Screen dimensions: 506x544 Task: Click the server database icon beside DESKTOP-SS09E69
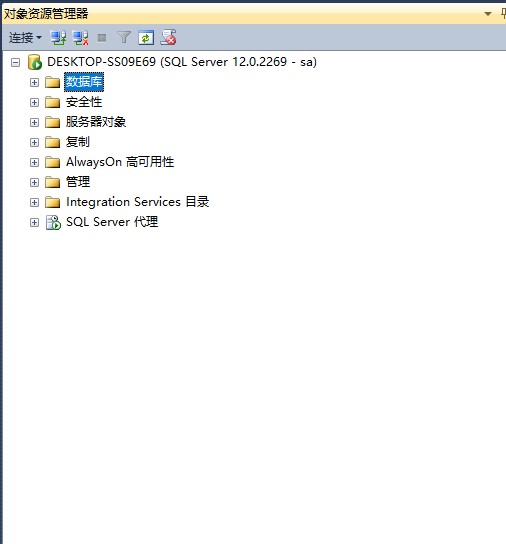[x=35, y=62]
